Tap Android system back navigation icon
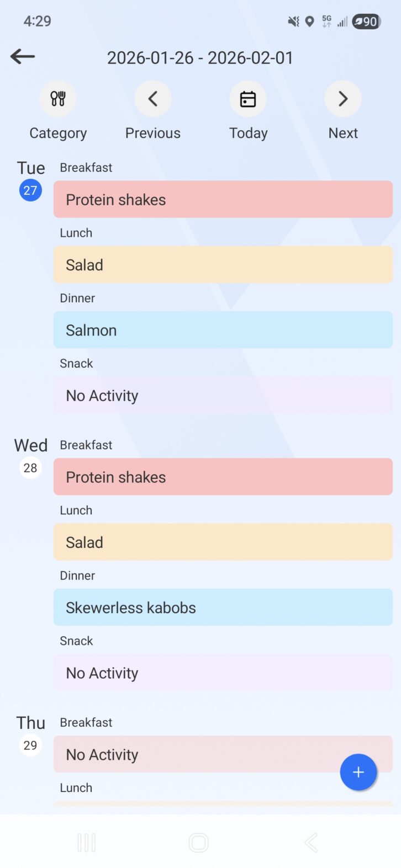 (311, 843)
